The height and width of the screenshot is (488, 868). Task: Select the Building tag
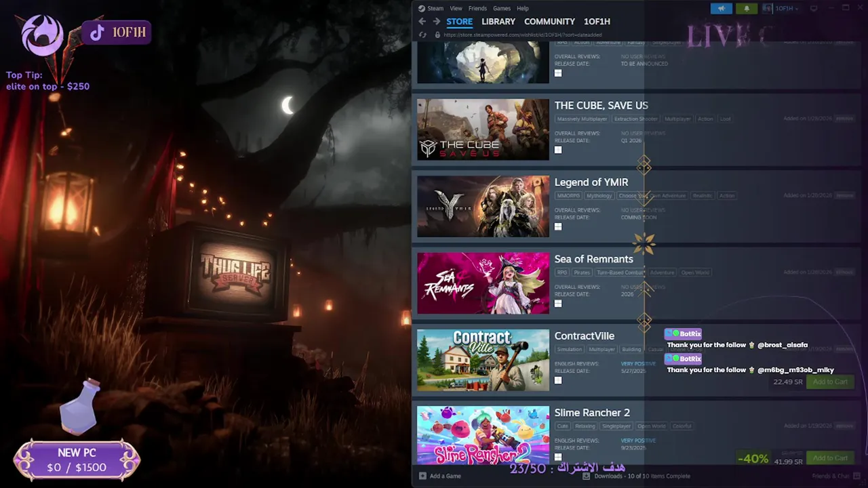pos(631,349)
